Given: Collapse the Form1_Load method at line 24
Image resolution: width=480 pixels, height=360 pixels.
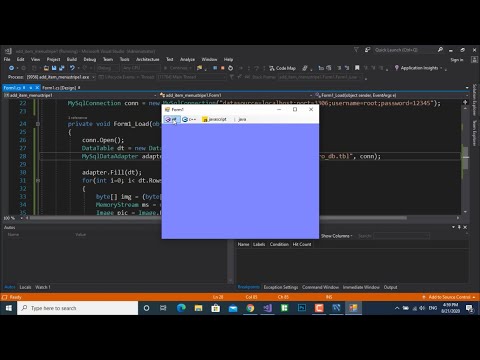Looking at the screenshot, I should [x=38, y=124].
